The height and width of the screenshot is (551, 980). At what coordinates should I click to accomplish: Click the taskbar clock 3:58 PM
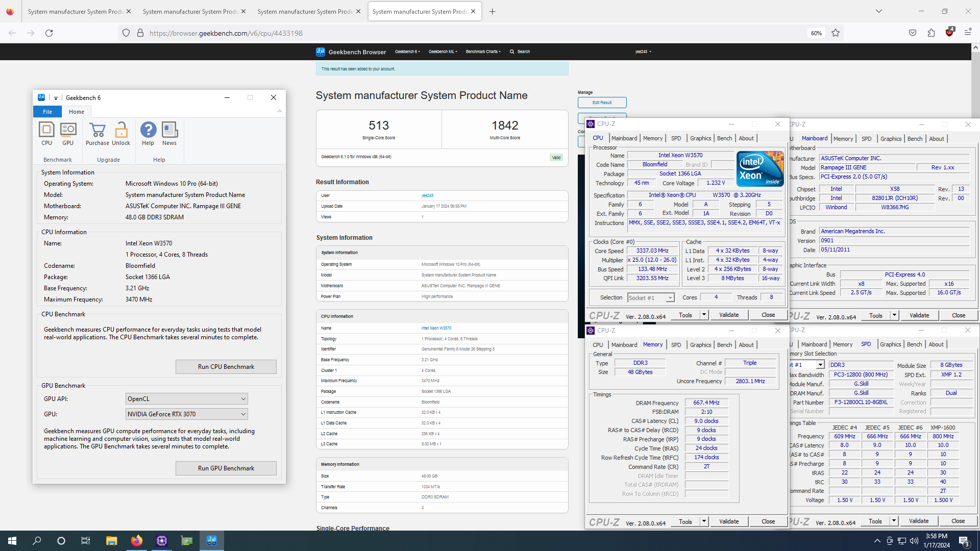[936, 541]
